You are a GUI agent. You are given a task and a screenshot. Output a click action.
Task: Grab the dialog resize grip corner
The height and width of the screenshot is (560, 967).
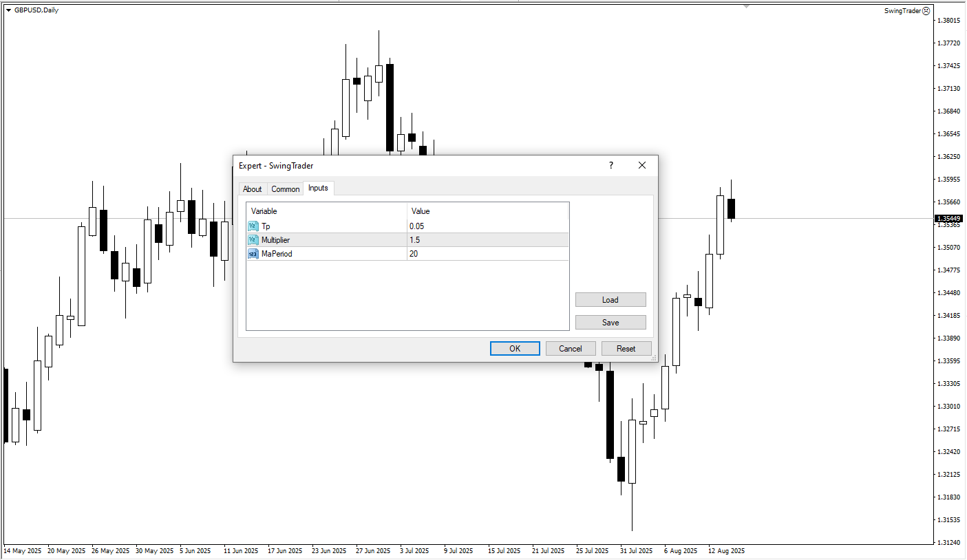point(654,357)
